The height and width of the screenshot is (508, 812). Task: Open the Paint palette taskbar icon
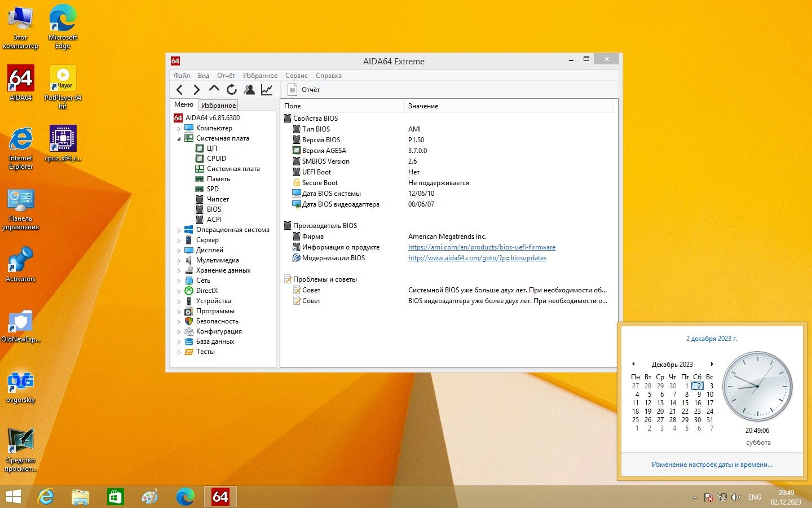[150, 497]
